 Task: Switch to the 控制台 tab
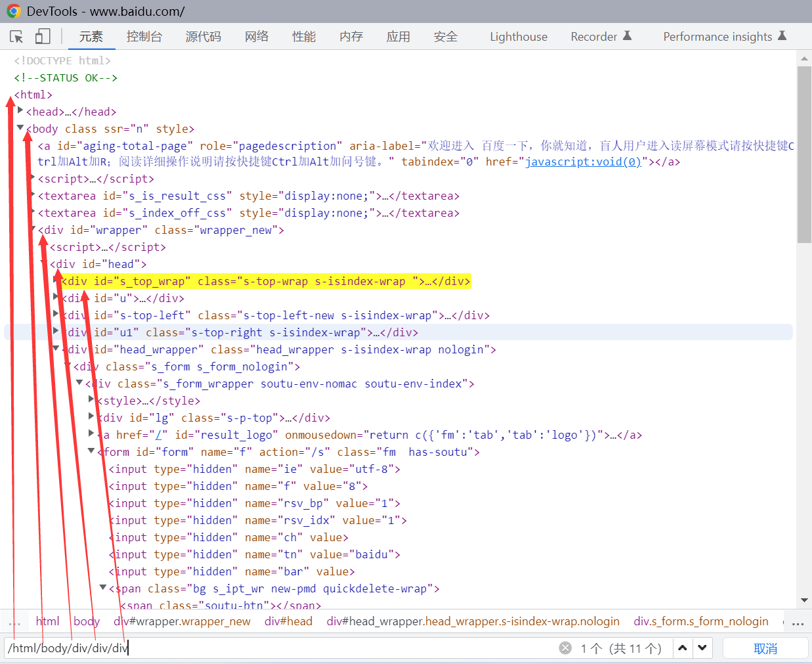(x=144, y=37)
